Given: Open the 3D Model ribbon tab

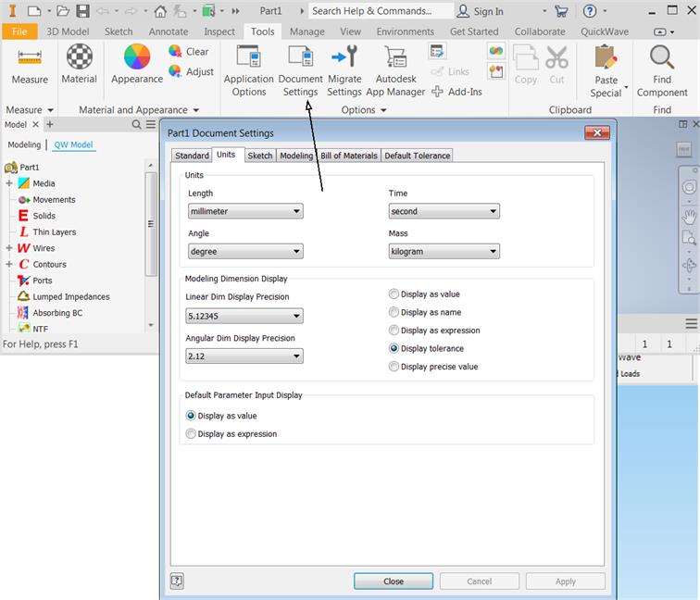Looking at the screenshot, I should 68,31.
